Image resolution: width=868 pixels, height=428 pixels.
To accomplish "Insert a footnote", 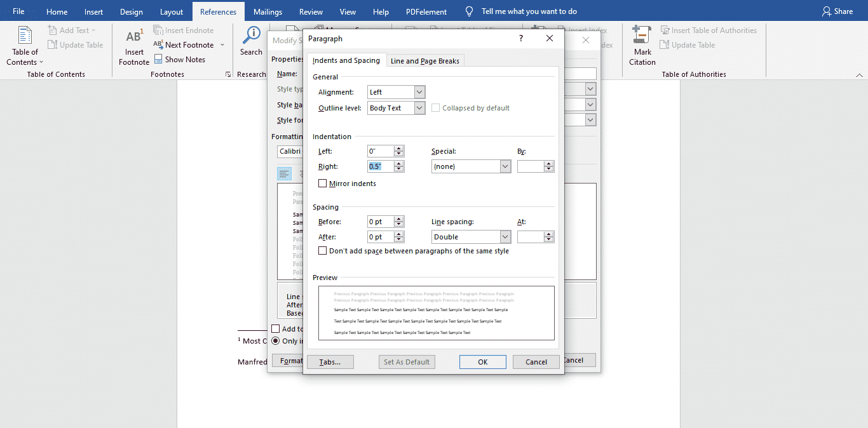I will pos(133,44).
